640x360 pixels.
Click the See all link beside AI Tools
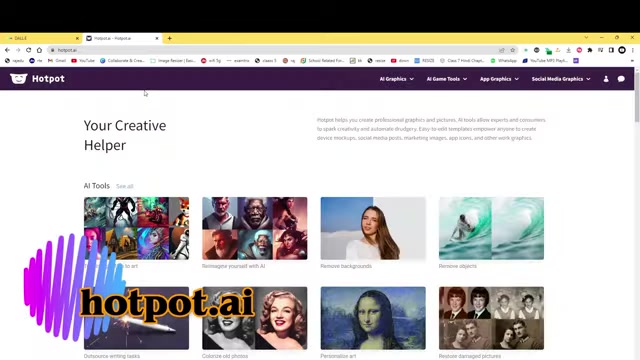pyautogui.click(x=124, y=186)
